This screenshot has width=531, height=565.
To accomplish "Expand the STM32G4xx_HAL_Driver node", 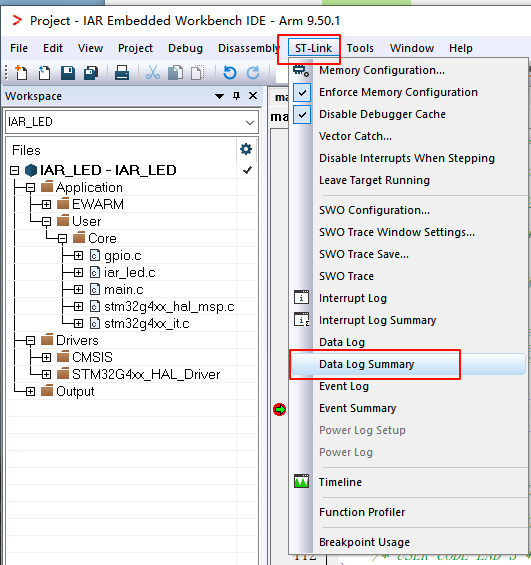I will click(46, 374).
